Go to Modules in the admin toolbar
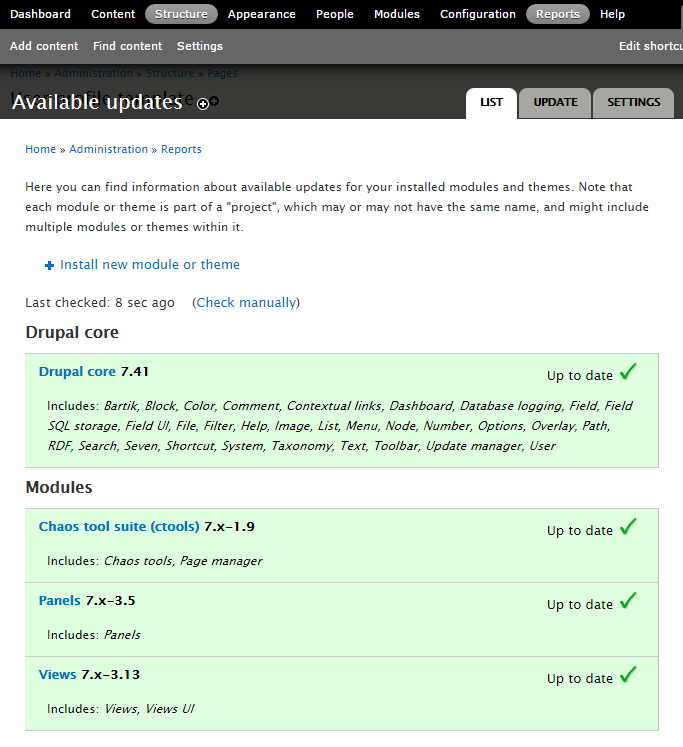This screenshot has width=683, height=747. 397,14
